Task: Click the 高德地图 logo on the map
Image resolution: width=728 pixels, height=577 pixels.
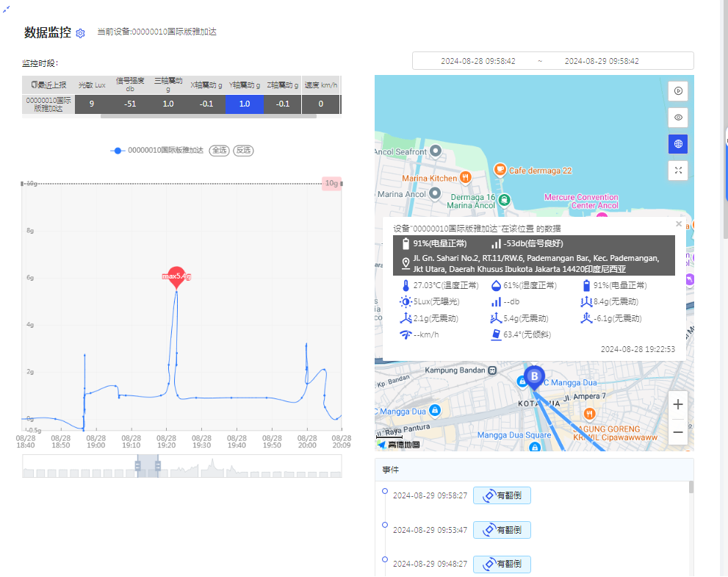Action: point(398,442)
